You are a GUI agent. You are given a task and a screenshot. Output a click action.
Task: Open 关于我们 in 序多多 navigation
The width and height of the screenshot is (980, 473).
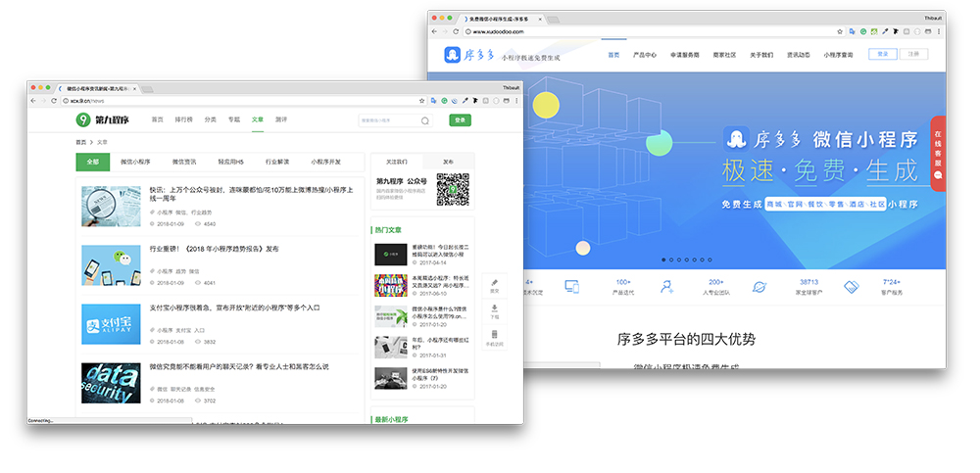[761, 55]
